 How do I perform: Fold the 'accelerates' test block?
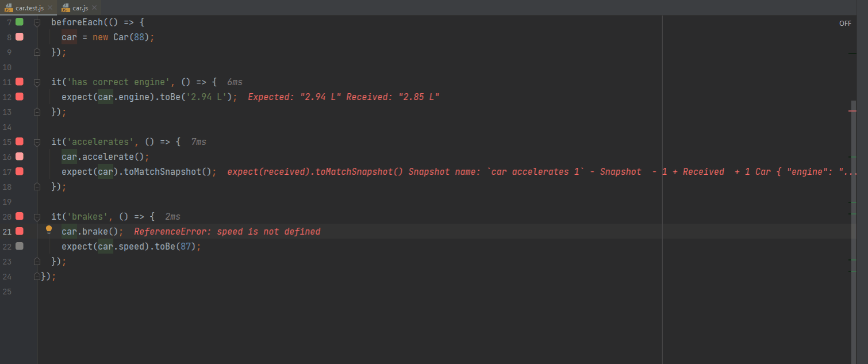pyautogui.click(x=37, y=142)
